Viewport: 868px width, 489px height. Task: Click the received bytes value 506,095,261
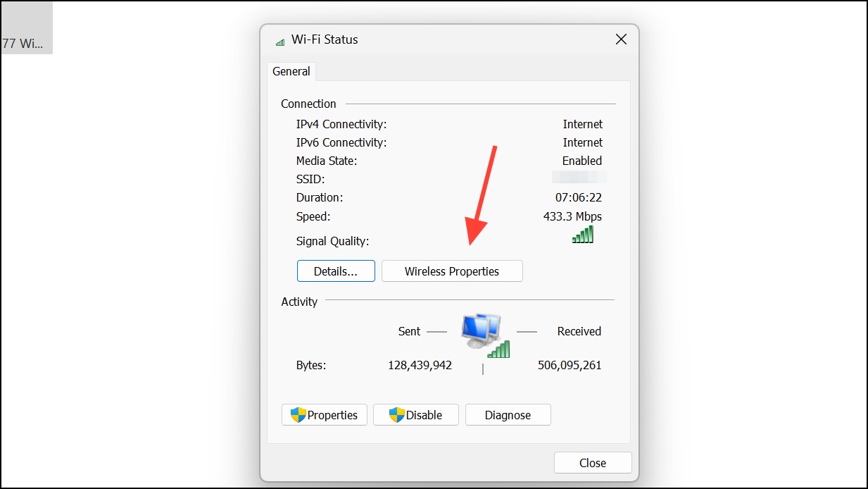[x=570, y=366]
